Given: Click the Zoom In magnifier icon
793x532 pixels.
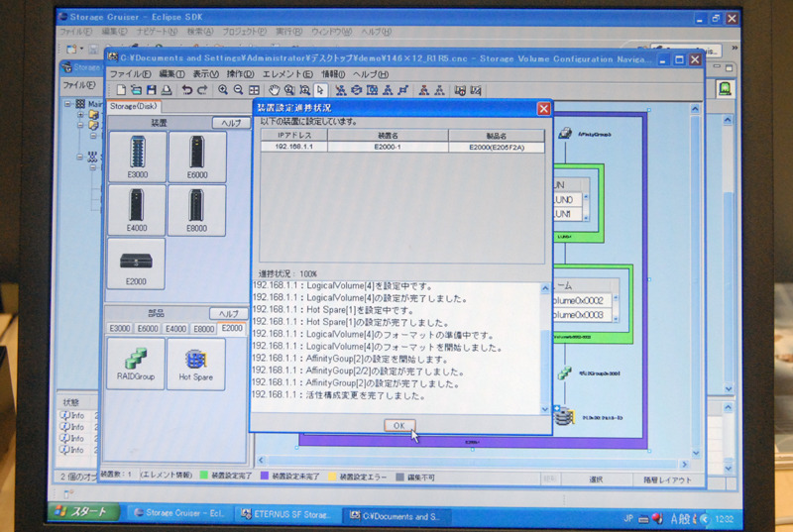Looking at the screenshot, I should tap(223, 90).
